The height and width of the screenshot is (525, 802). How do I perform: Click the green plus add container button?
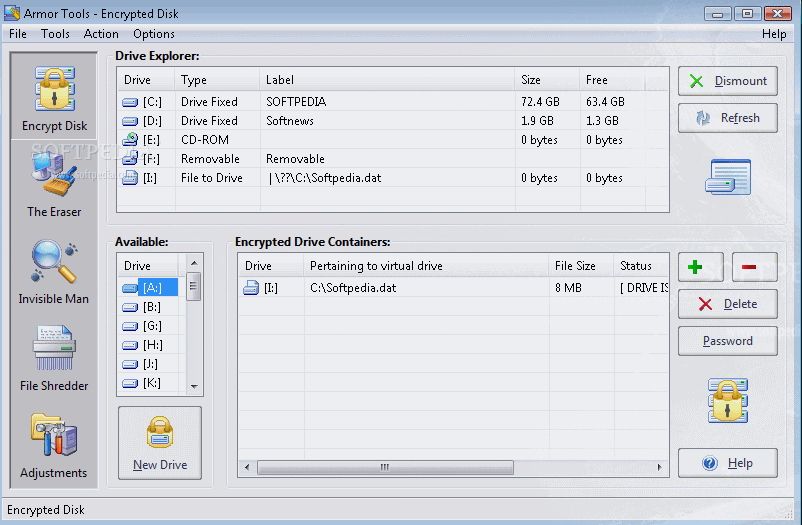pos(701,267)
